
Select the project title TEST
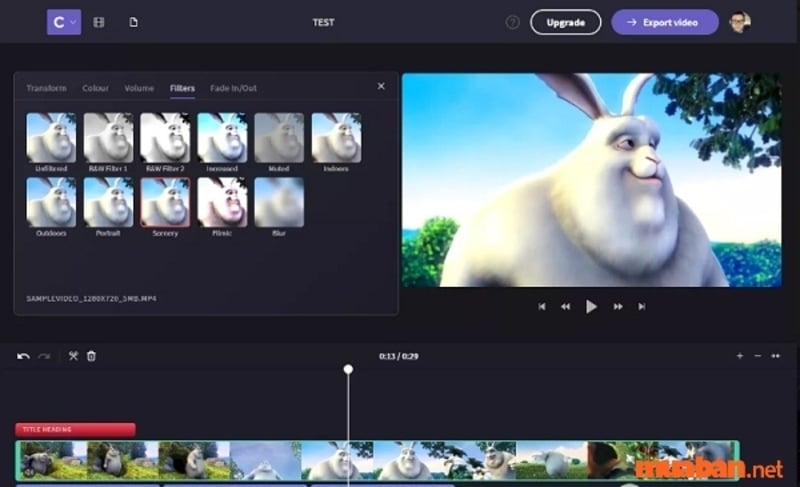click(323, 22)
